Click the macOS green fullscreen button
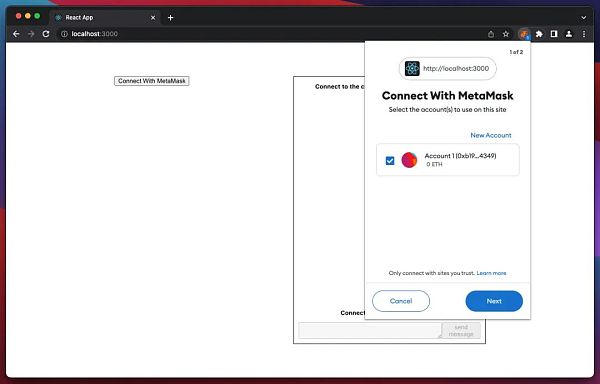 pos(37,16)
